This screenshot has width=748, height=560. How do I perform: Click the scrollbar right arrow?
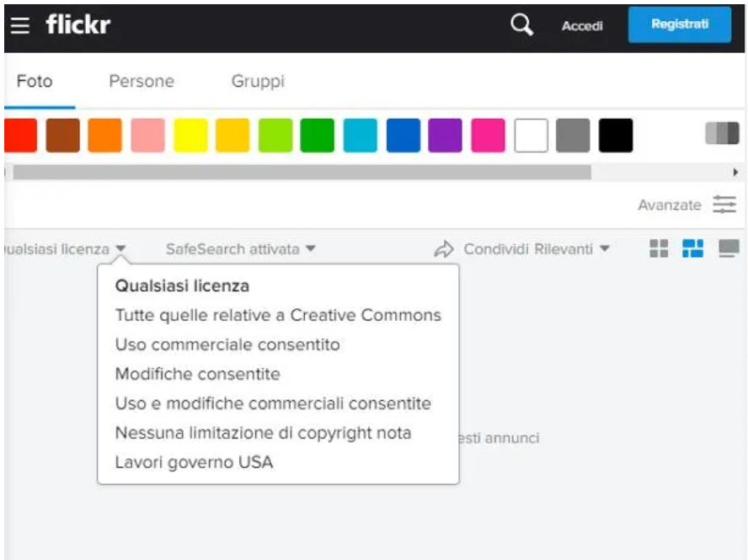coord(735,172)
